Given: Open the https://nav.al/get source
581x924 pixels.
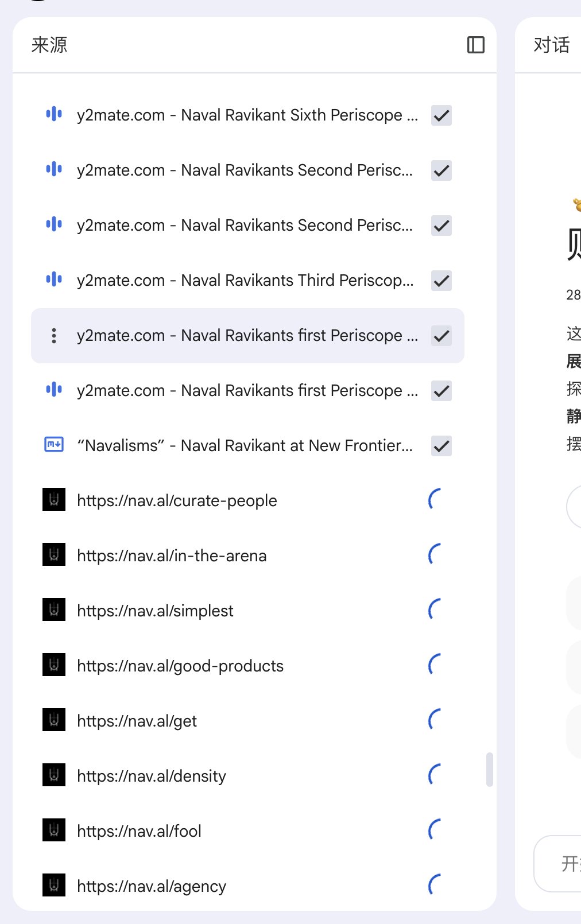Looking at the screenshot, I should pos(137,721).
